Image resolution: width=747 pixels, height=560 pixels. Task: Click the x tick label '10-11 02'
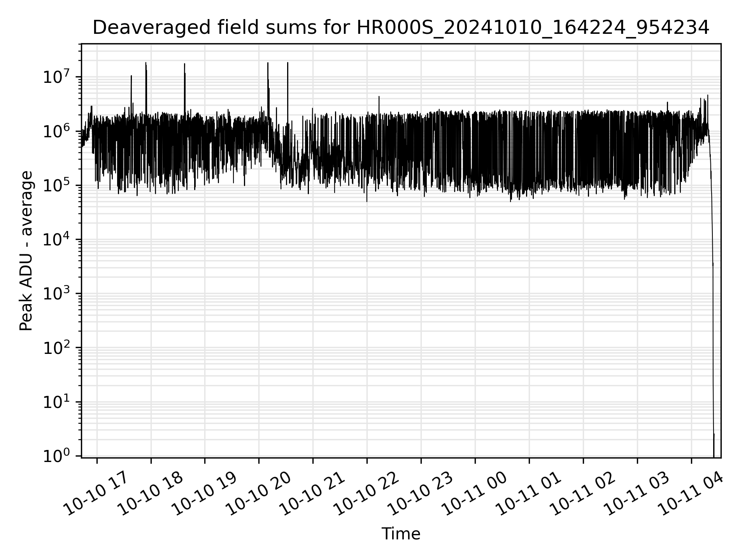[x=582, y=493]
